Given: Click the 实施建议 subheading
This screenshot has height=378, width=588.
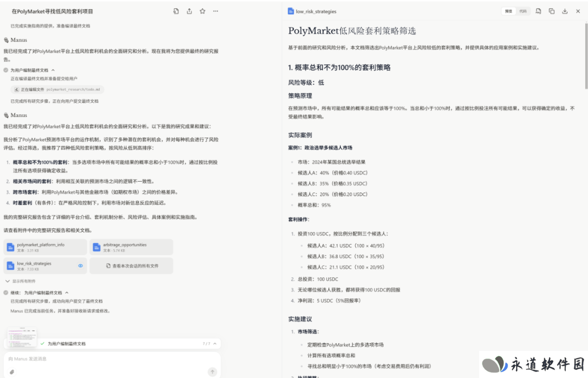Looking at the screenshot, I should [300, 319].
